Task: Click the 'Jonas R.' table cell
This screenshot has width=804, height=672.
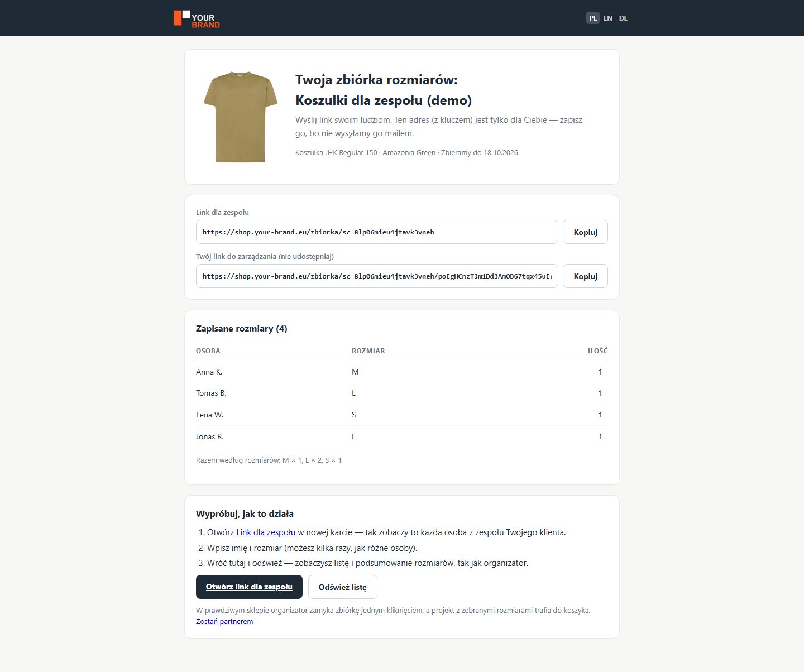Action: 210,436
